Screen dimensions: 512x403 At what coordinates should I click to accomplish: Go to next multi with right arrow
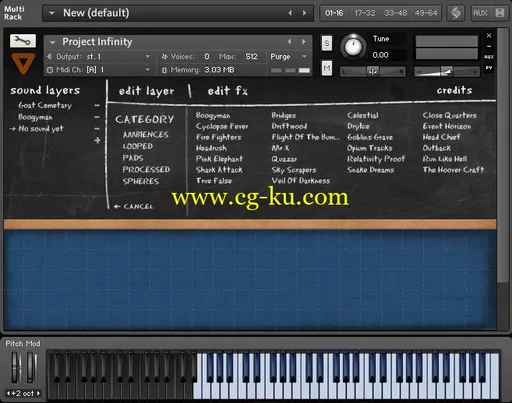click(x=304, y=13)
